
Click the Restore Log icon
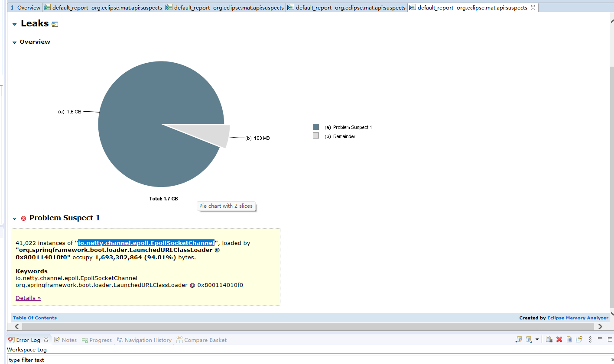pos(579,339)
